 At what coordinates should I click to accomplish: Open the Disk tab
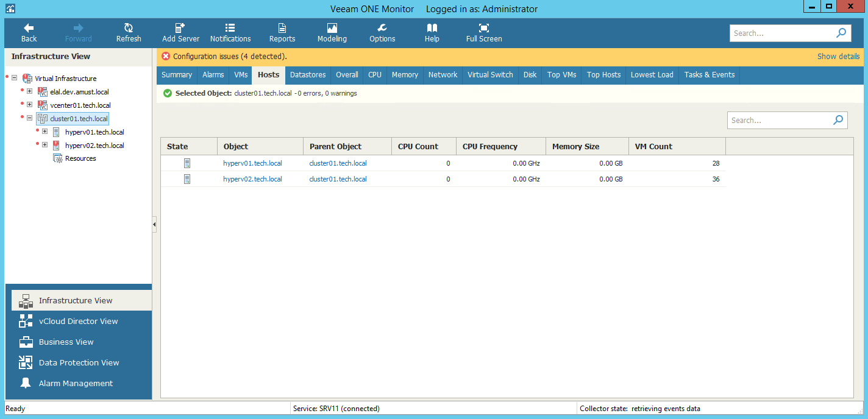530,75
